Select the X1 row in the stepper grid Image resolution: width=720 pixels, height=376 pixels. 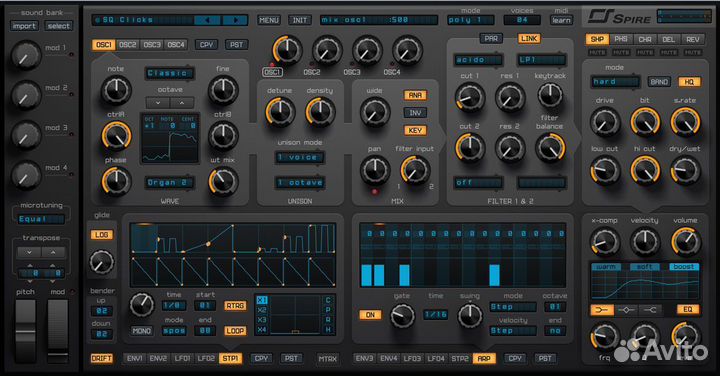pyautogui.click(x=262, y=300)
